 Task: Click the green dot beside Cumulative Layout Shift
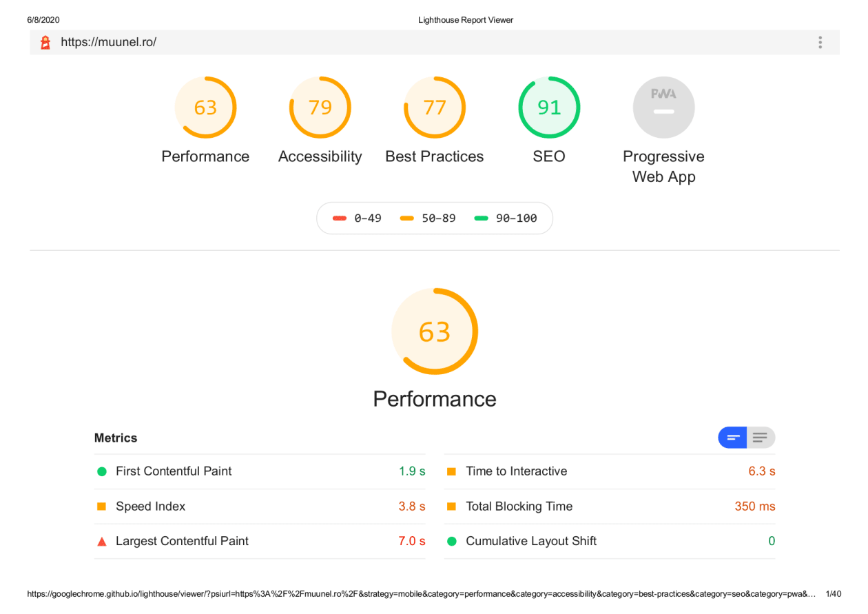[451, 541]
